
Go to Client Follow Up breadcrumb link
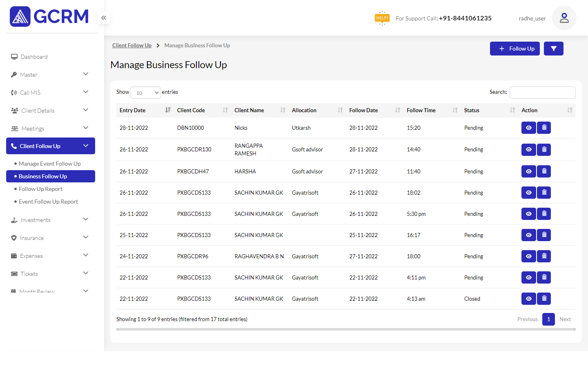(131, 45)
